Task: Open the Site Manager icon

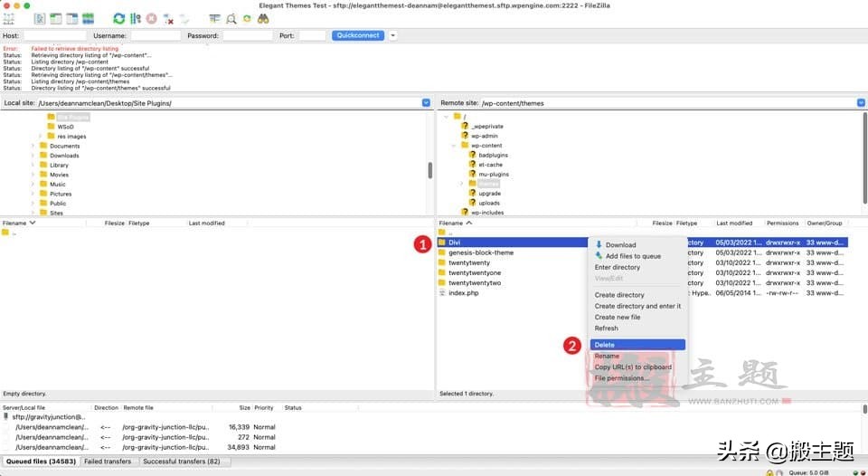Action: point(9,18)
